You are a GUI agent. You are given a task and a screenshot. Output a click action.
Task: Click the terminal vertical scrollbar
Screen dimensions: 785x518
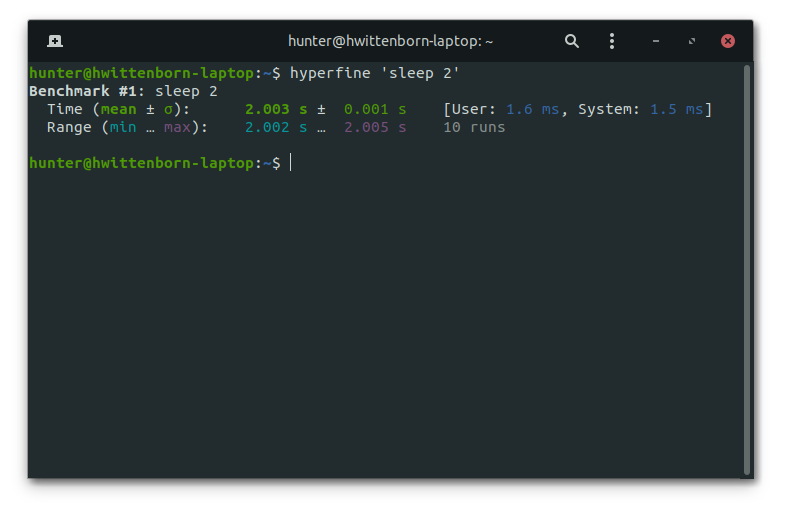pos(747,270)
